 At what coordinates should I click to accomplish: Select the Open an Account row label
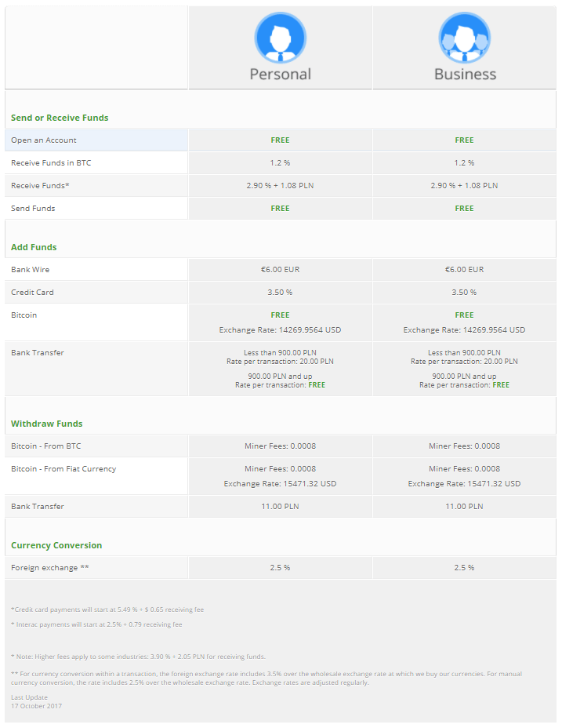point(44,140)
